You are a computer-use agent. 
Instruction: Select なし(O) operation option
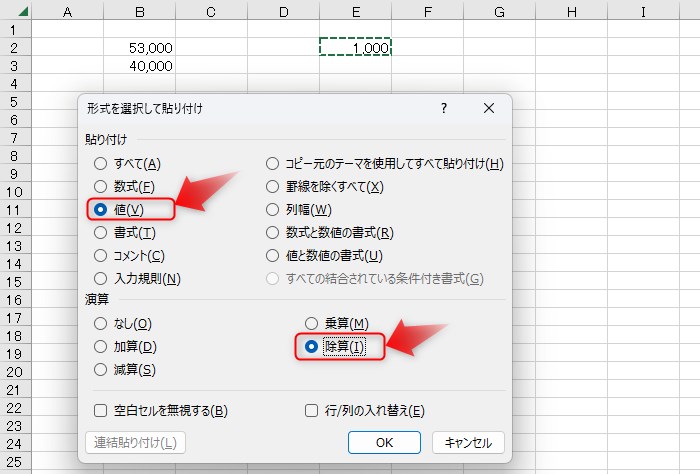(x=123, y=324)
